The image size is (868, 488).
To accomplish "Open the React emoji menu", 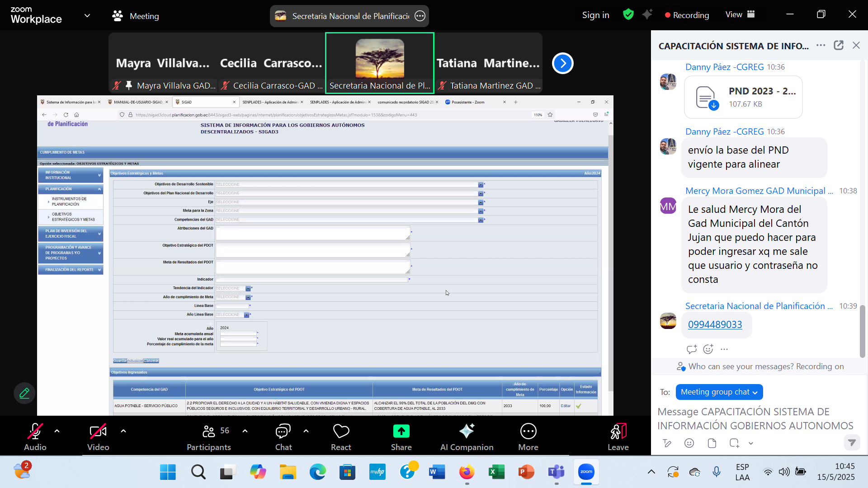I will point(341,436).
